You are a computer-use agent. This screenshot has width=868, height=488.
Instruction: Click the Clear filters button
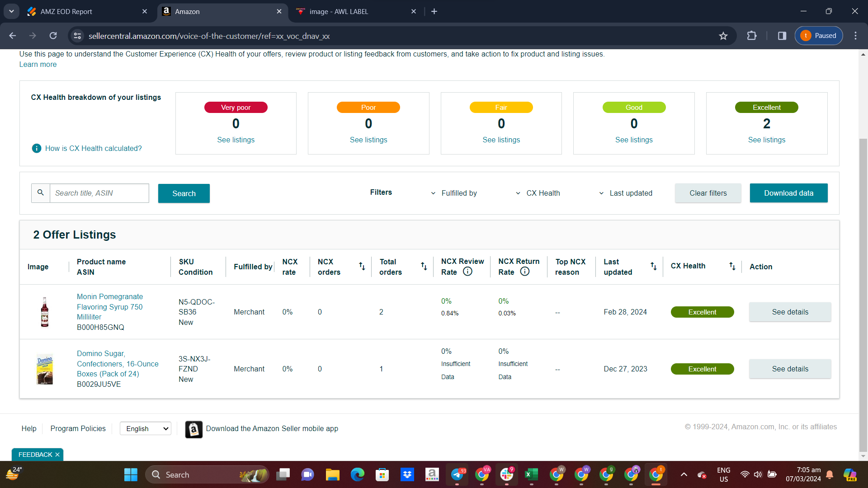[708, 193]
